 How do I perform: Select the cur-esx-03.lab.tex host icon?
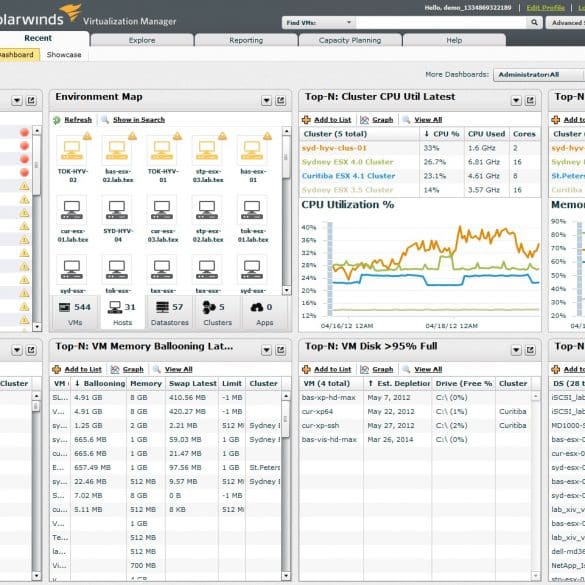[x=163, y=210]
